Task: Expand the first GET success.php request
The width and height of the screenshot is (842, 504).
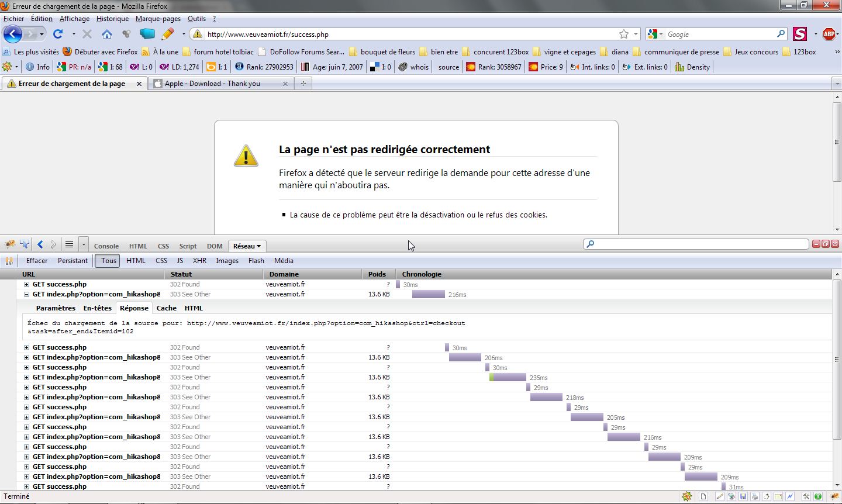Action: point(26,285)
